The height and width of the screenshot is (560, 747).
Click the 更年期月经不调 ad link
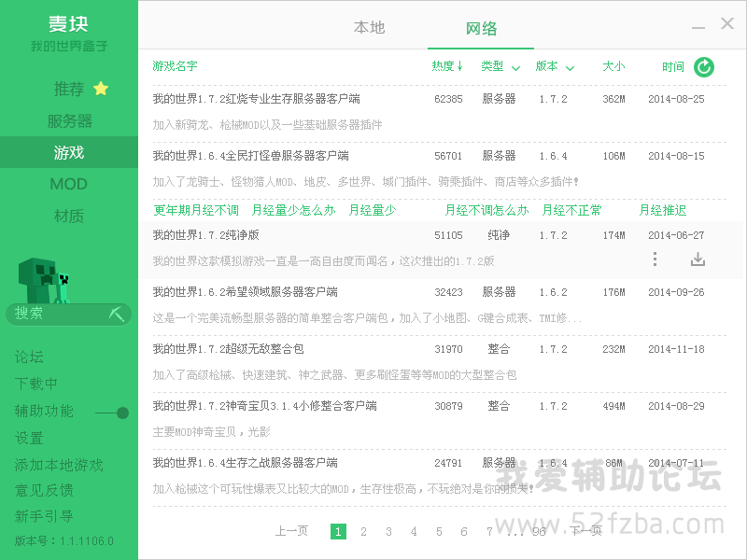pos(196,210)
